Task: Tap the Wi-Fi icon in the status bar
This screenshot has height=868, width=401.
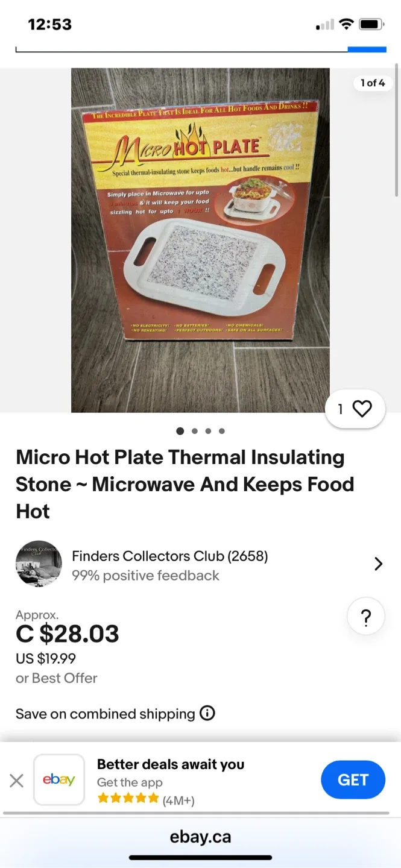Action: point(347,23)
